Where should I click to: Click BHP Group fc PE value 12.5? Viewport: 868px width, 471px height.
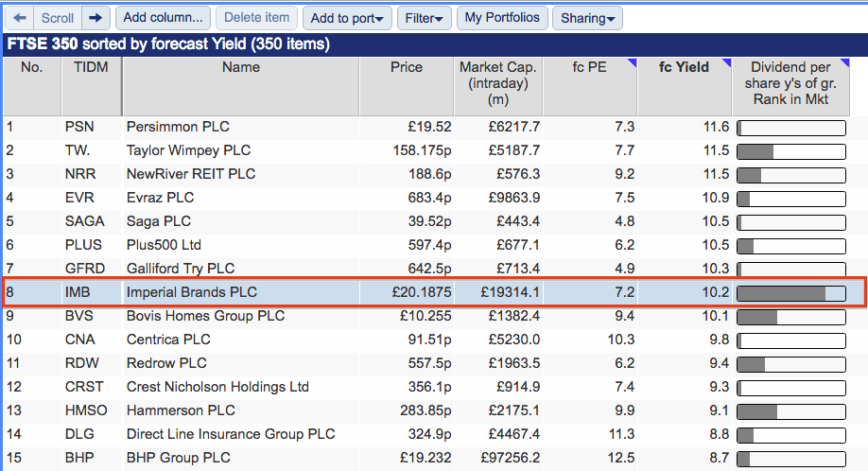[621, 459]
